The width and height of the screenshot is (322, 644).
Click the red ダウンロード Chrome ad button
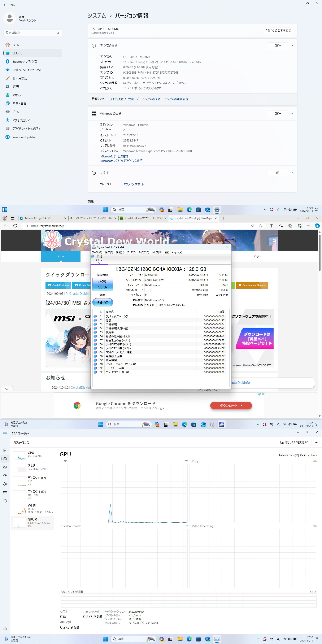[231, 405]
